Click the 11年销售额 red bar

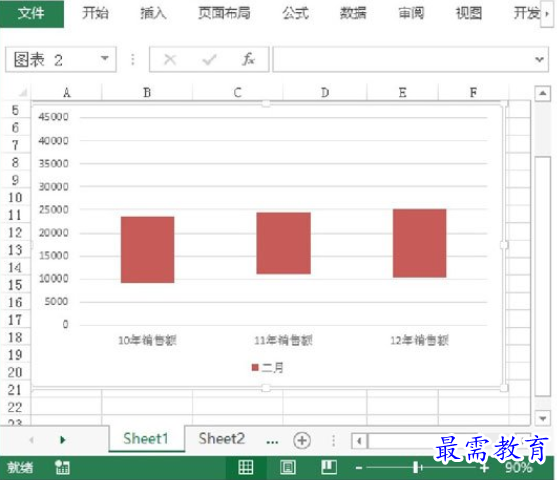(283, 243)
